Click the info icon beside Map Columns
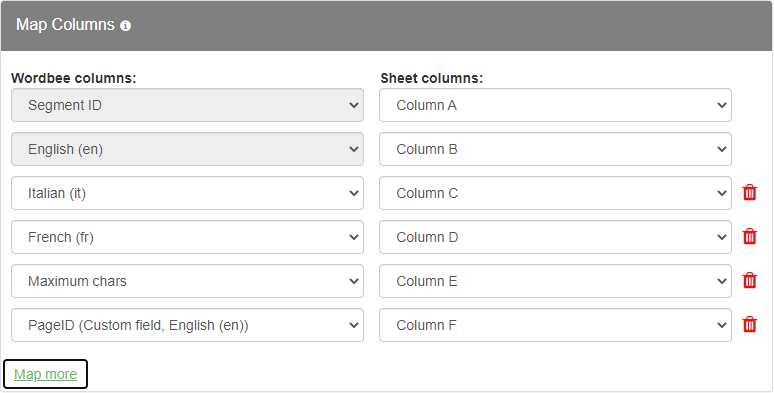 point(126,26)
